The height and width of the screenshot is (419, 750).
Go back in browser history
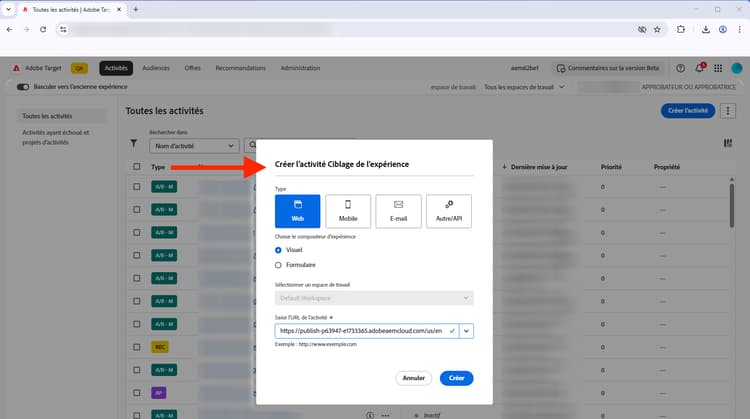tap(10, 30)
